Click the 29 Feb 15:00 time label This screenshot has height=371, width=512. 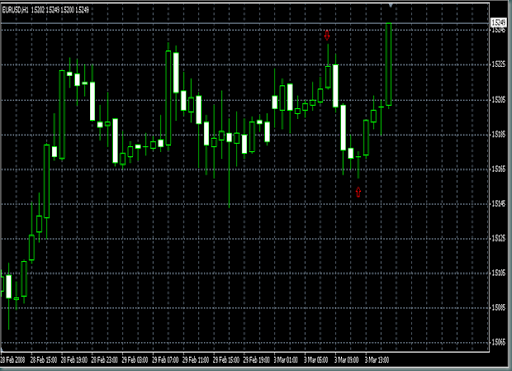[x=226, y=360]
